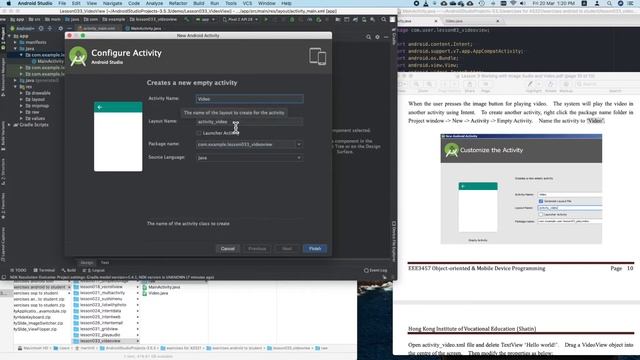
Task: Open the Build tool window tab
Action: (x=69, y=270)
